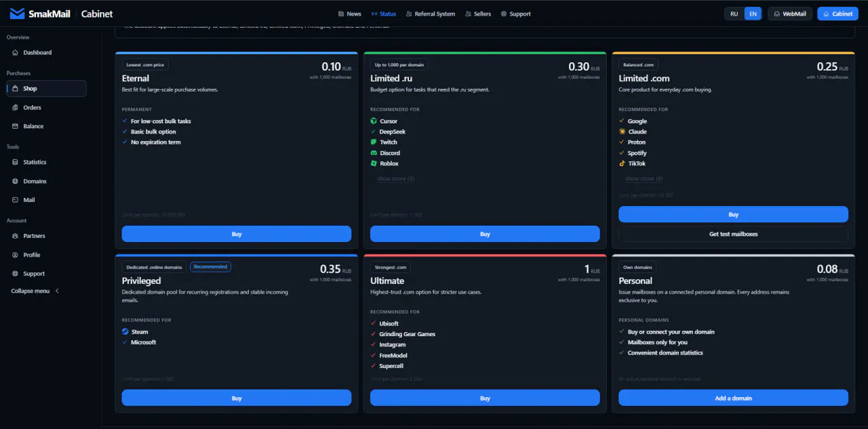Switch language to RU
The width and height of the screenshot is (868, 429).
(734, 14)
